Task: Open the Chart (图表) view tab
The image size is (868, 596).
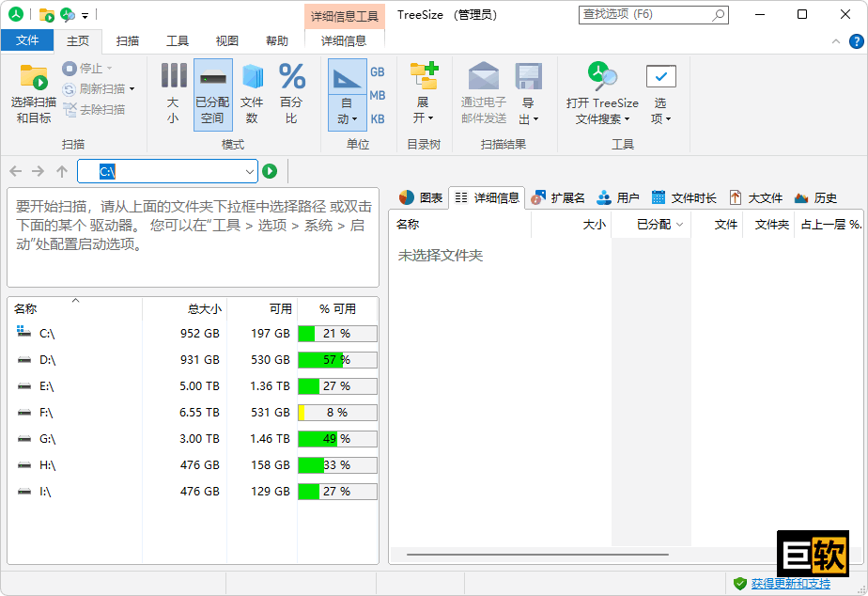Action: click(x=421, y=197)
